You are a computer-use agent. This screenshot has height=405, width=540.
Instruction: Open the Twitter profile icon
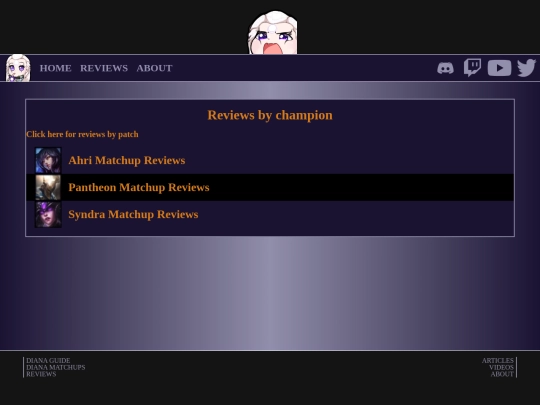pyautogui.click(x=526, y=68)
